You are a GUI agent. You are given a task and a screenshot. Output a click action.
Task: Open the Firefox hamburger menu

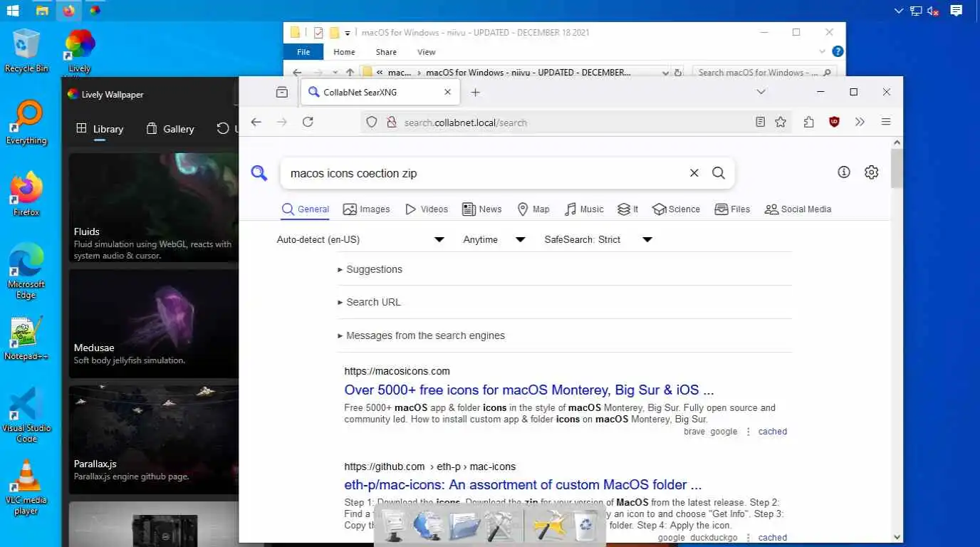(x=886, y=123)
